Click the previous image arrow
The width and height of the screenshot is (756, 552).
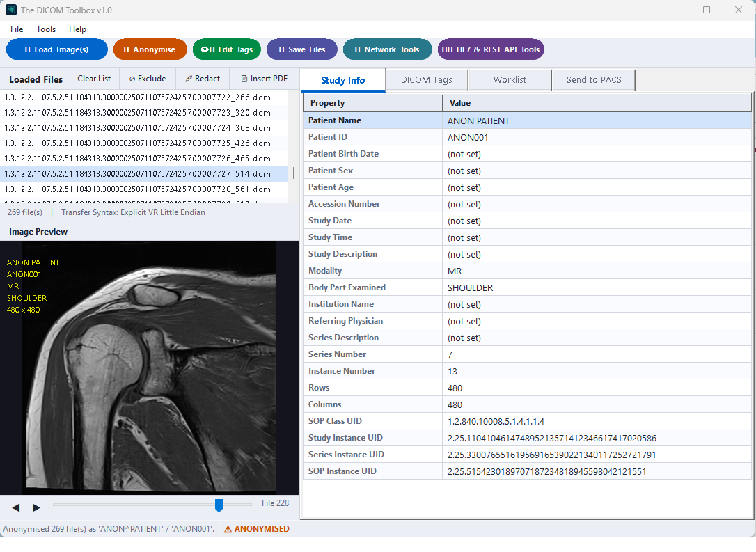point(16,507)
